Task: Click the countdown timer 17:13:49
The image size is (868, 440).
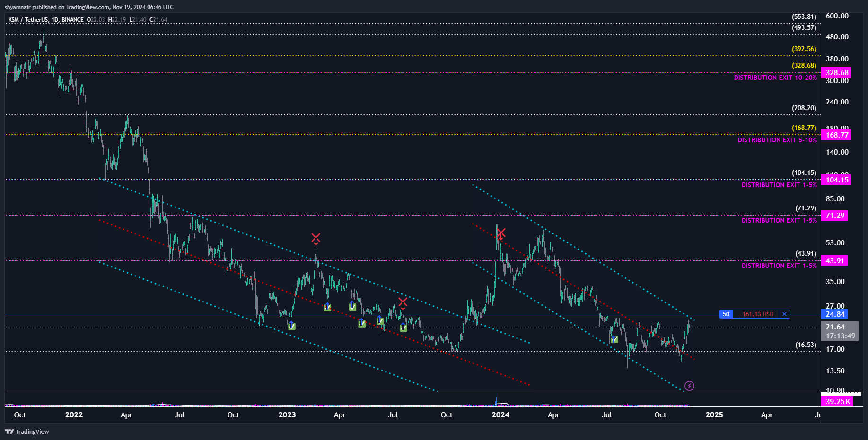Action: [841, 336]
